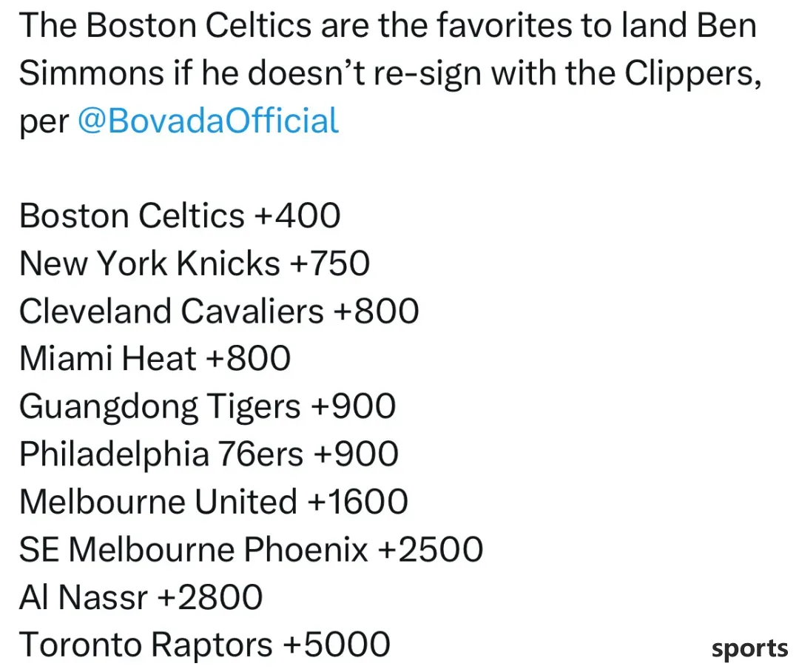The height and width of the screenshot is (672, 799).
Task: Click the +2500 odds value
Action: click(x=431, y=550)
